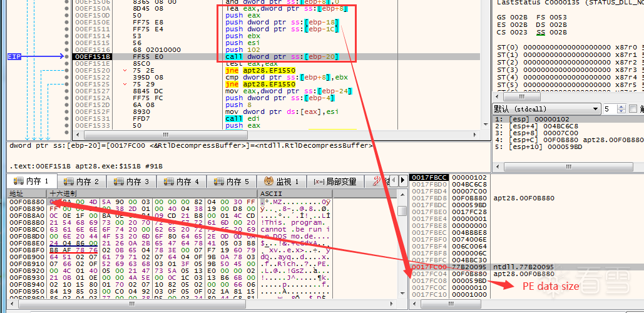Click the tab bar scroll-left arrow

point(394,180)
